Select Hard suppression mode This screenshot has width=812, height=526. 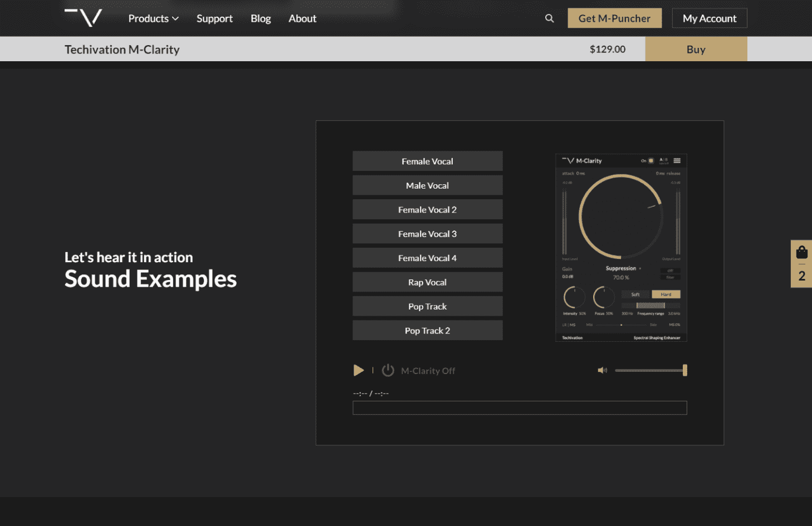(x=666, y=294)
